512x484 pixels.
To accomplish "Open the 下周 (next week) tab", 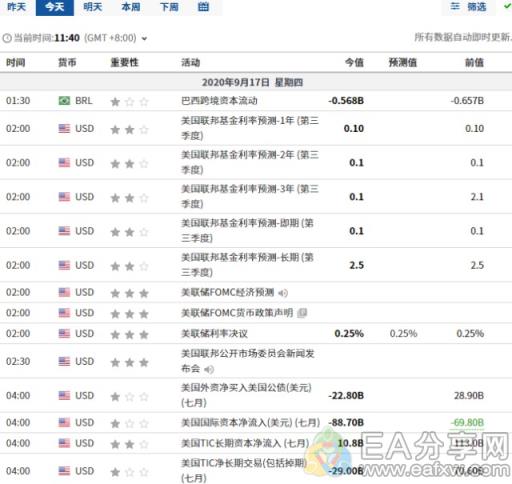I will point(169,7).
